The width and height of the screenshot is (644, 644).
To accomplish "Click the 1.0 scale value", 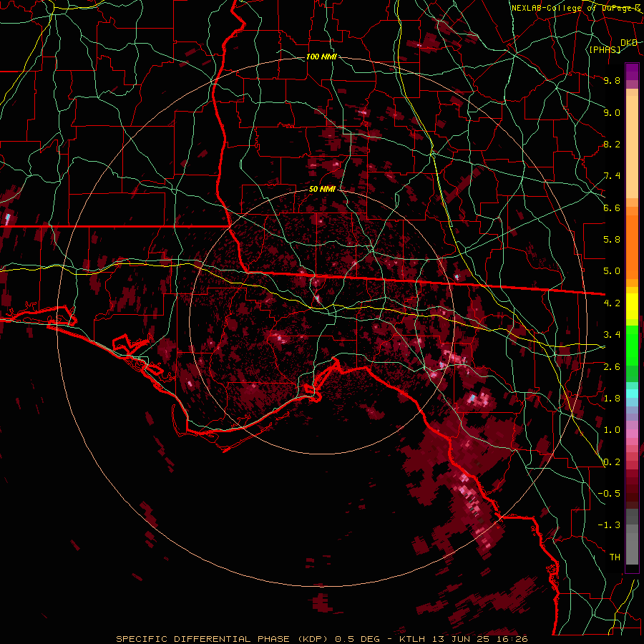I will [x=612, y=430].
